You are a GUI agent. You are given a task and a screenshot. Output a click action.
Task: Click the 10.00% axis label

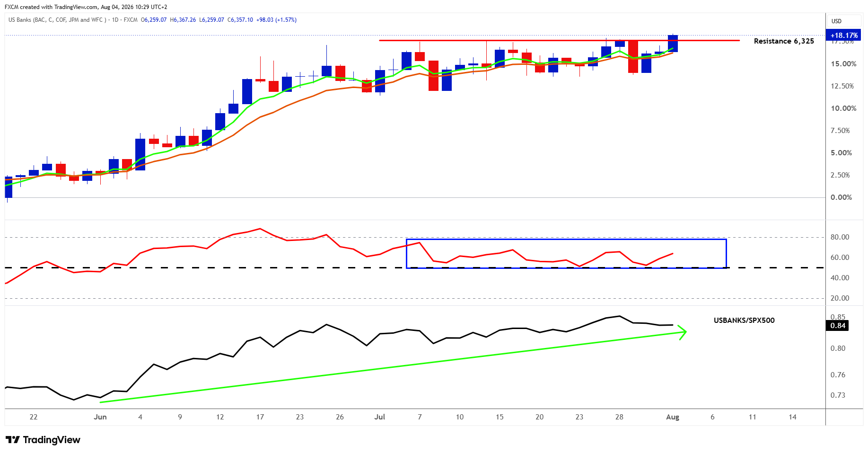[843, 108]
